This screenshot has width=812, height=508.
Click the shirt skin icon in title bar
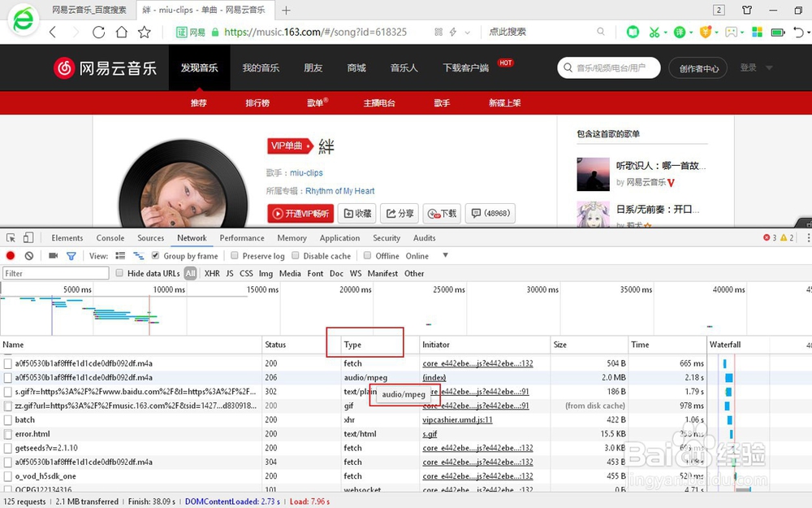(747, 10)
